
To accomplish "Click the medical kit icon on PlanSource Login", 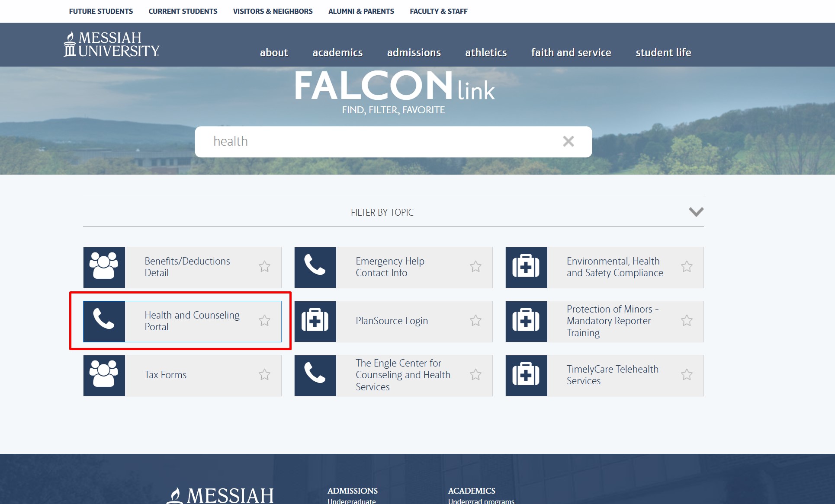I will [315, 321].
